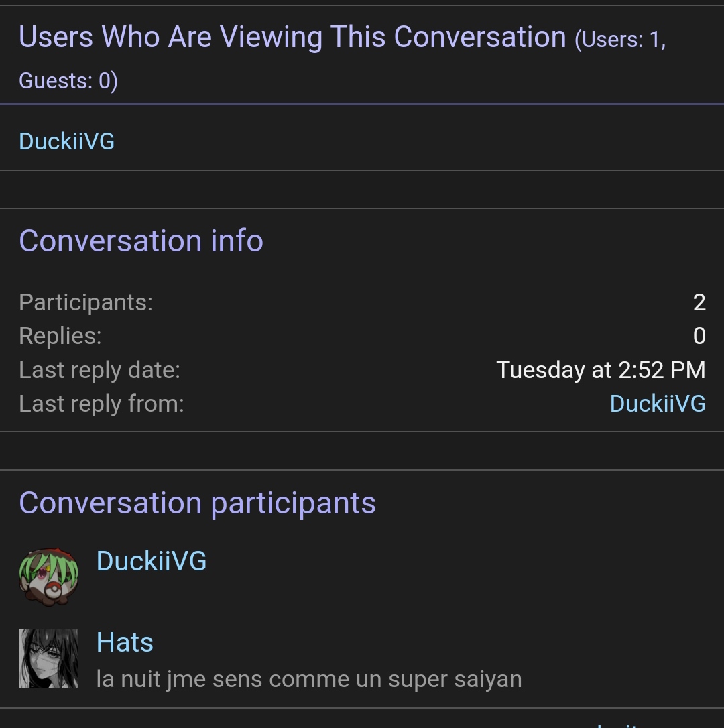Open DuckiiVG link beside Last reply from

[x=658, y=404]
